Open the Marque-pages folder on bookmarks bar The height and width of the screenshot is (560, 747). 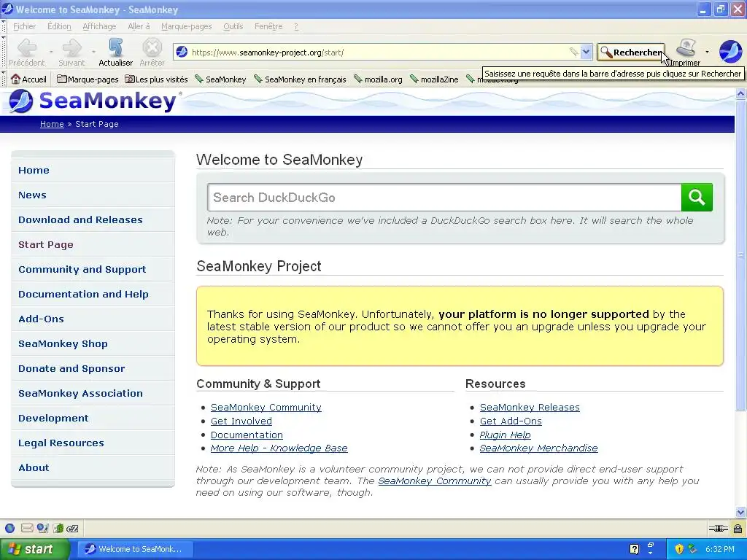(88, 79)
